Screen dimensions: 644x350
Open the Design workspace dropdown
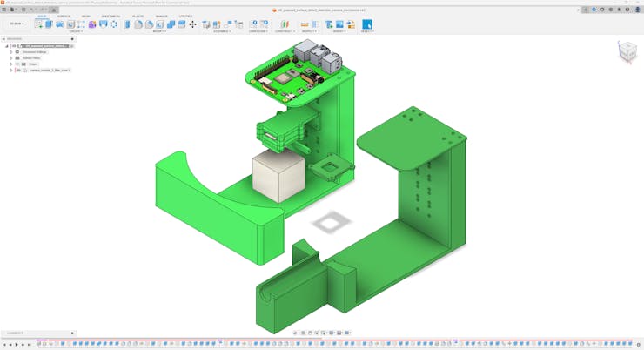point(17,24)
